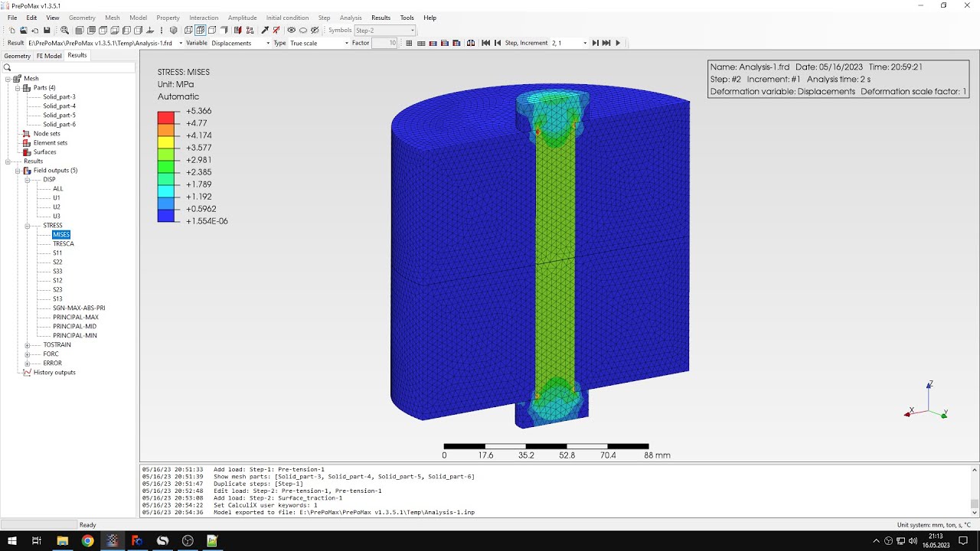Click the yellow legend color swatch
This screenshot has height=551, width=980.
click(x=168, y=142)
